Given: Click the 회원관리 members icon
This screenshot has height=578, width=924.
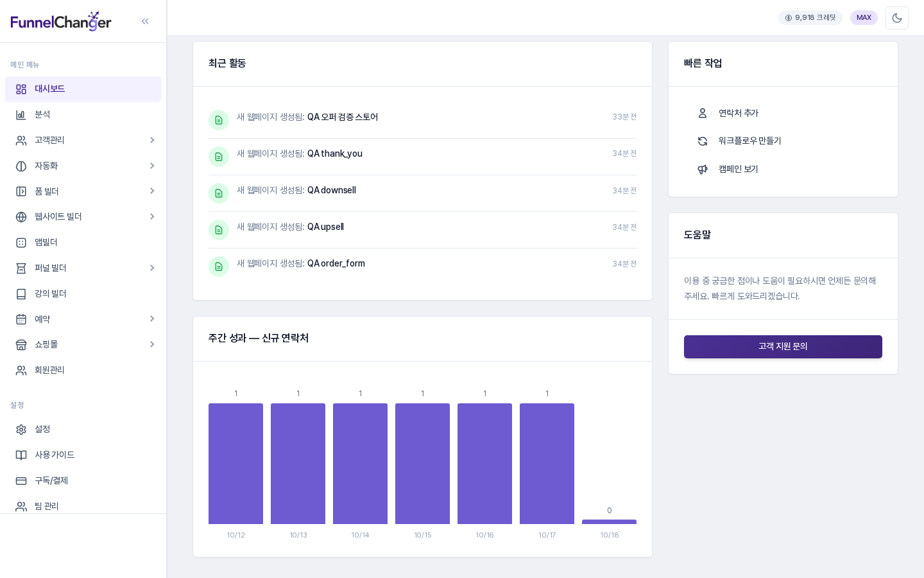Looking at the screenshot, I should coord(21,371).
